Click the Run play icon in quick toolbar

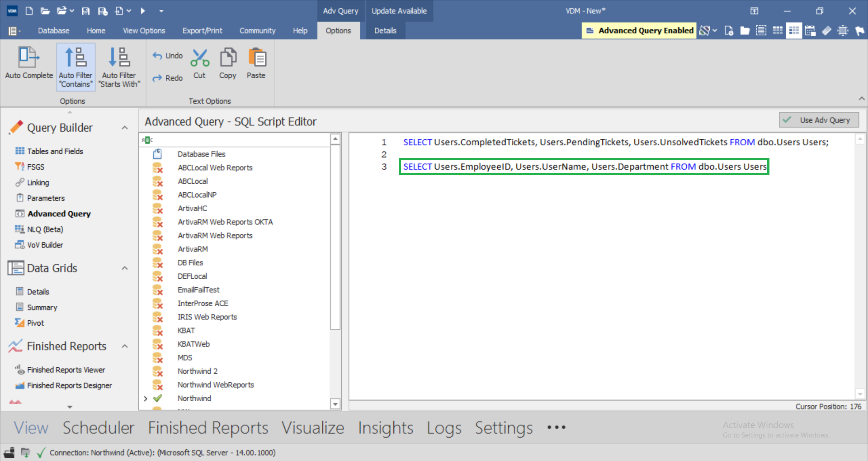[x=143, y=11]
